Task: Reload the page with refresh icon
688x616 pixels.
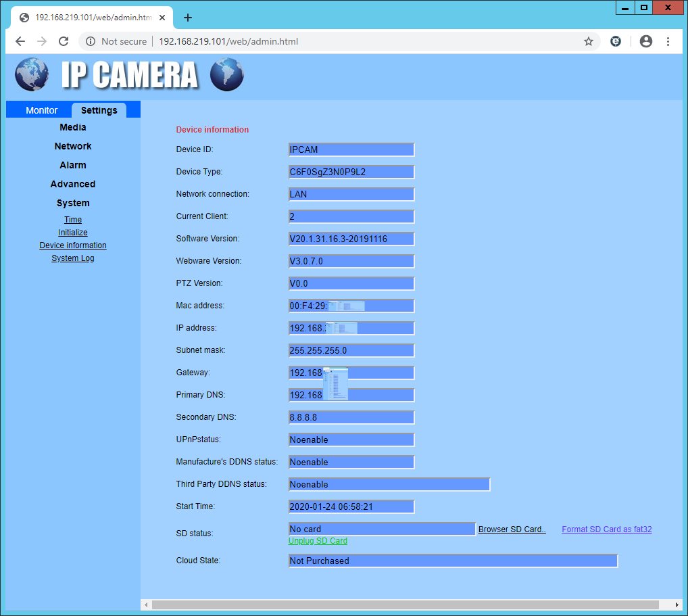Action: (64, 41)
